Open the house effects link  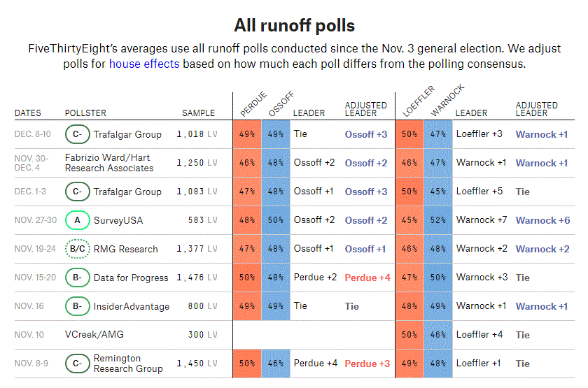pyautogui.click(x=144, y=64)
